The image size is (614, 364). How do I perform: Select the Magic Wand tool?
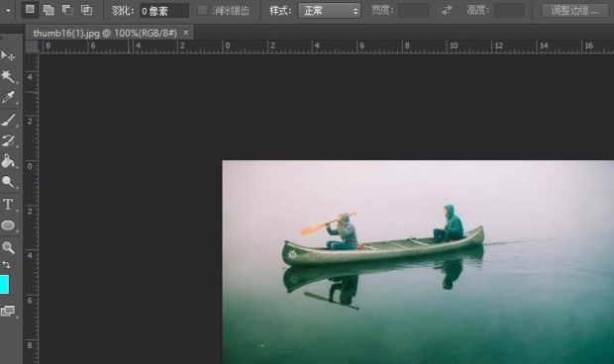coord(8,76)
